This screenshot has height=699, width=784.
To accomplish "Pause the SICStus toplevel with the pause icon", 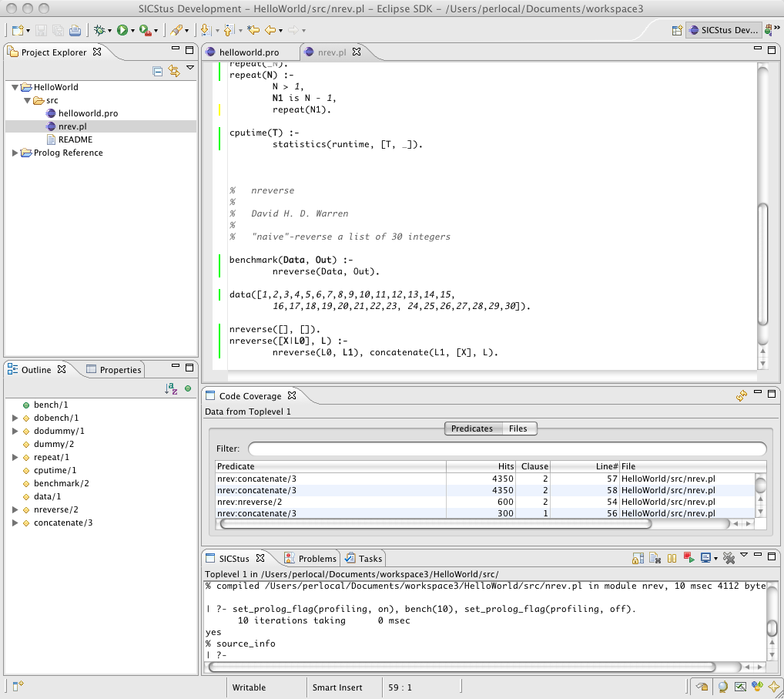I will pos(672,558).
